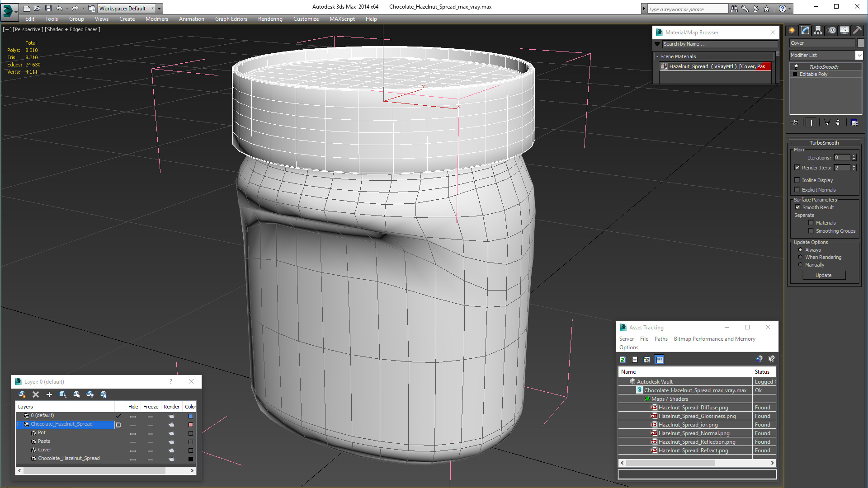The height and width of the screenshot is (488, 868).
Task: Click the Undo arrow icon
Action: 59,8
